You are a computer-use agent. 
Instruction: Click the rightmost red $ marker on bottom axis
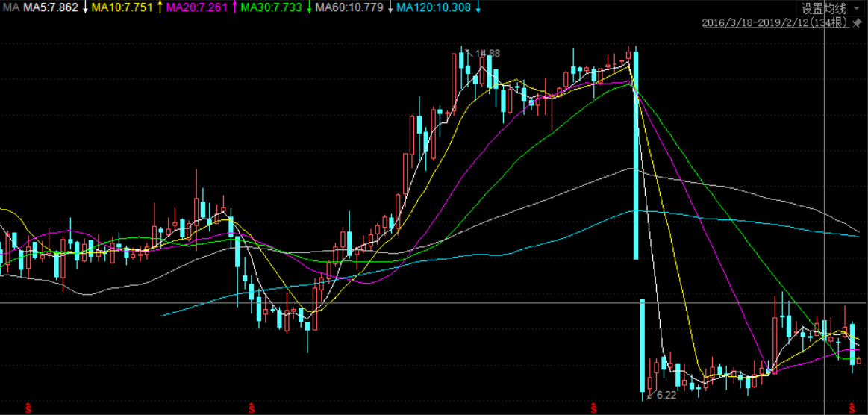point(852,407)
